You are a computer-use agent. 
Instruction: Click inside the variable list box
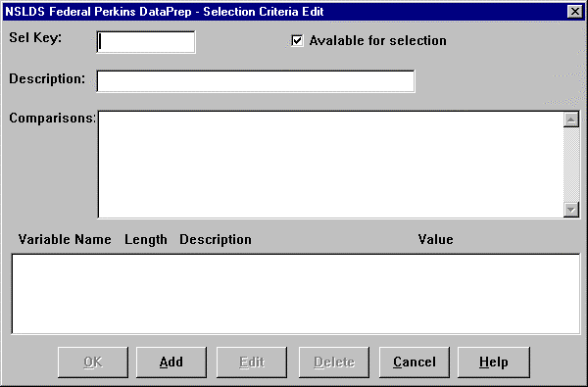coord(296,294)
